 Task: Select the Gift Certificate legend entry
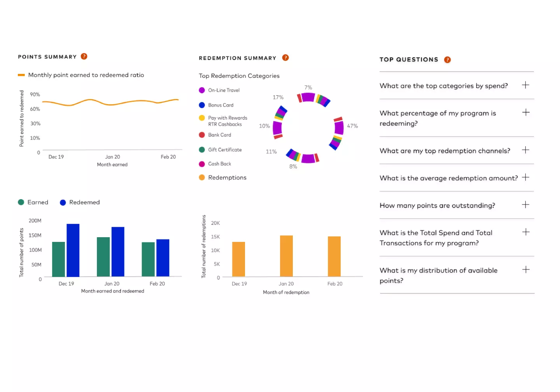point(220,150)
